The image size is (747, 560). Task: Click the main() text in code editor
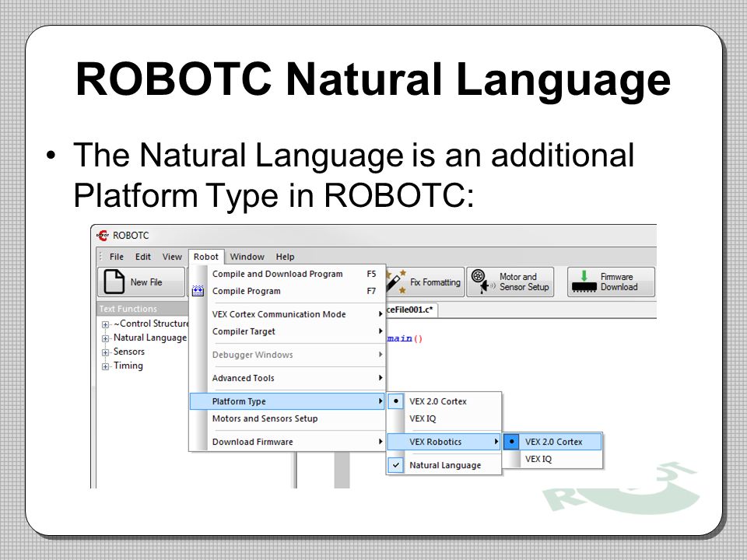405,338
